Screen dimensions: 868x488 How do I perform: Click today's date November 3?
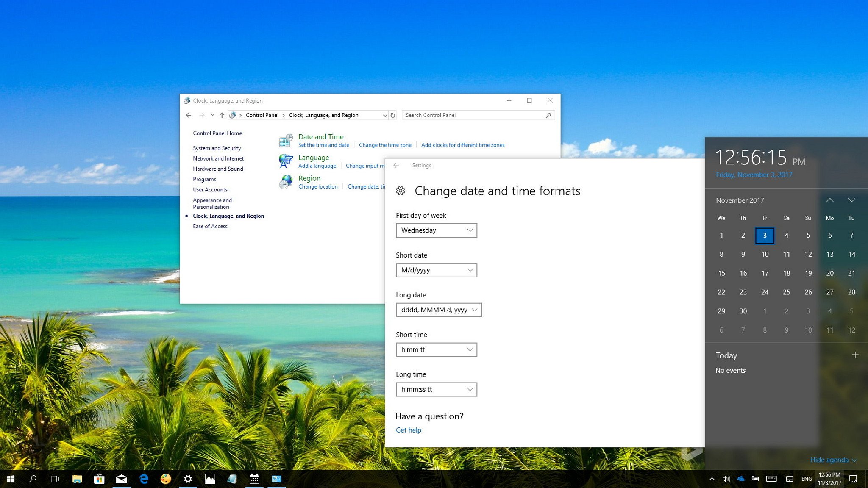pyautogui.click(x=765, y=235)
